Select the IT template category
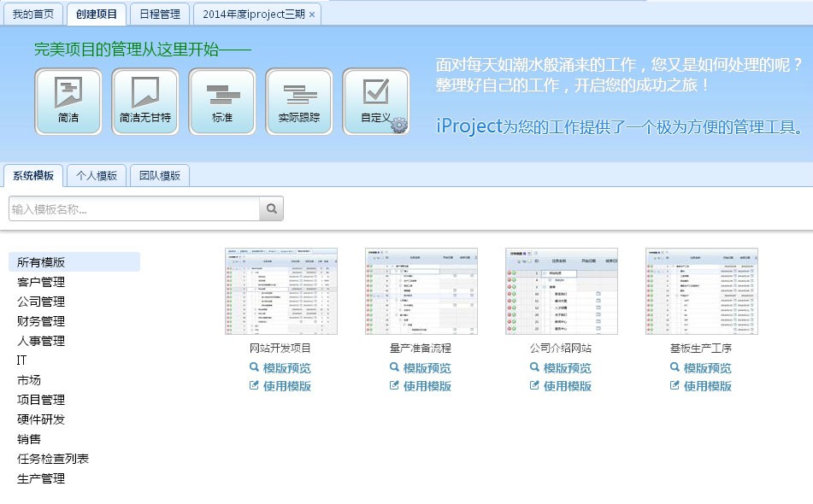 21,360
